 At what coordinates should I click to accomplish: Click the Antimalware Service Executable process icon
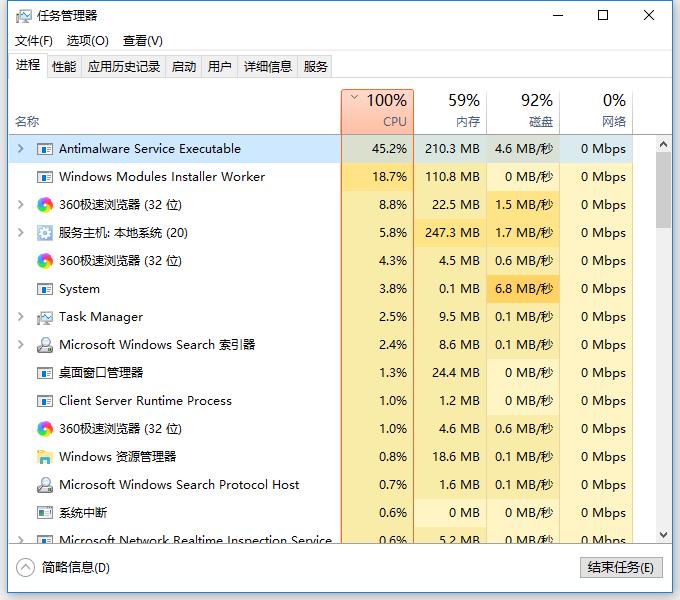coord(45,149)
